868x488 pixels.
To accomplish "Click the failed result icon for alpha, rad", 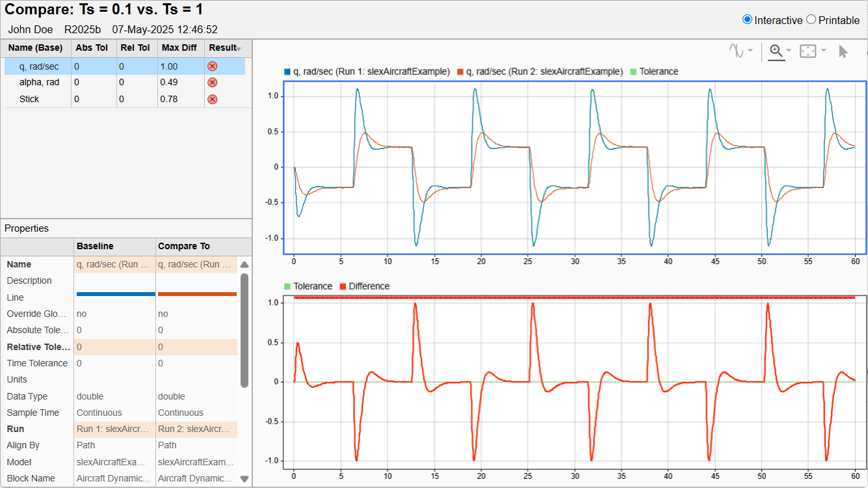I will click(212, 83).
